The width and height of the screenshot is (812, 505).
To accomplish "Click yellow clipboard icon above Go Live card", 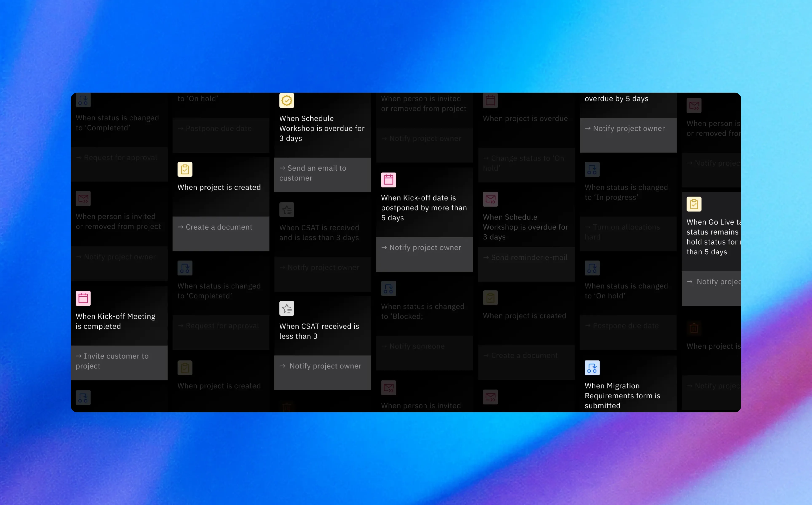I will pos(694,204).
